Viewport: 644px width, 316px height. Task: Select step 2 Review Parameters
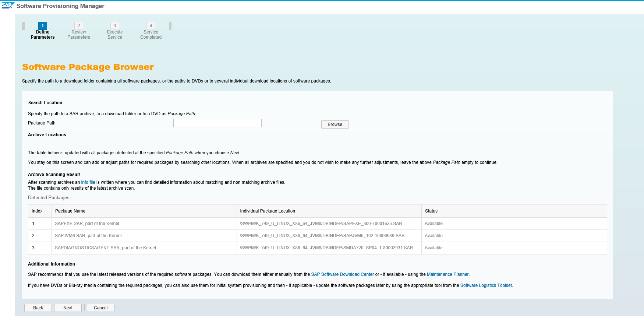(79, 31)
